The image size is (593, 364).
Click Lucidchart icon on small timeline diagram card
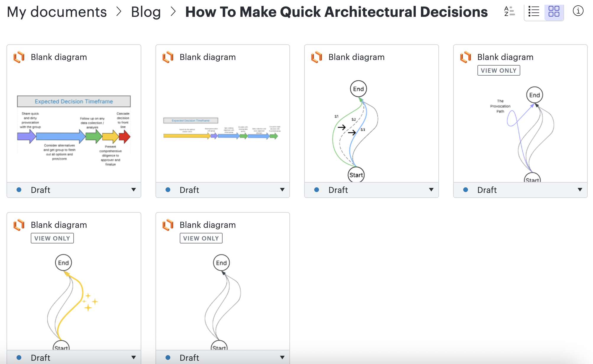(168, 57)
